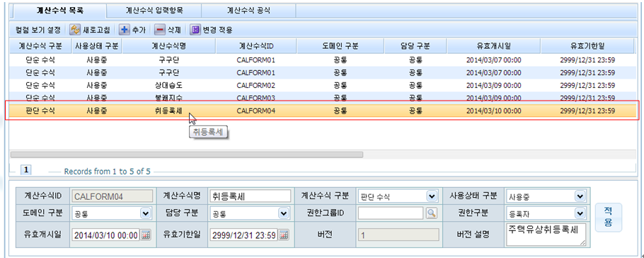This screenshot has width=644, height=258.
Task: Sort by 유효기한일 column header
Action: (587, 46)
